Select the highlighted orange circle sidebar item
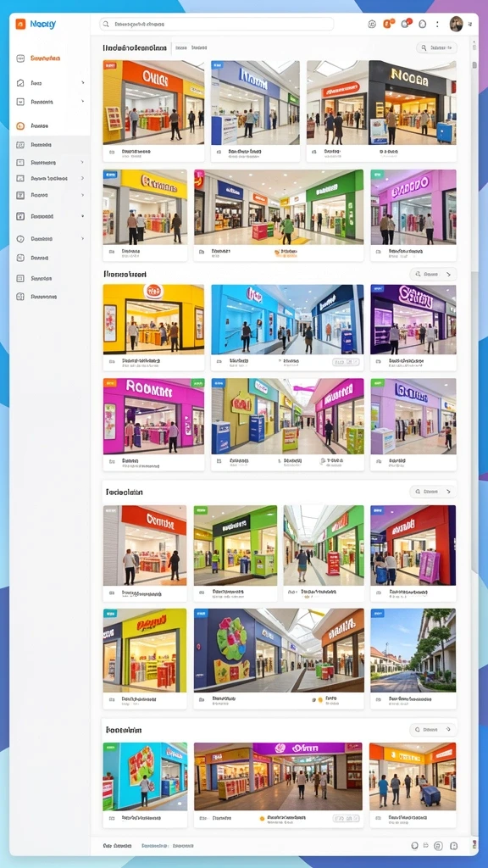This screenshot has height=868, width=488. coord(49,125)
